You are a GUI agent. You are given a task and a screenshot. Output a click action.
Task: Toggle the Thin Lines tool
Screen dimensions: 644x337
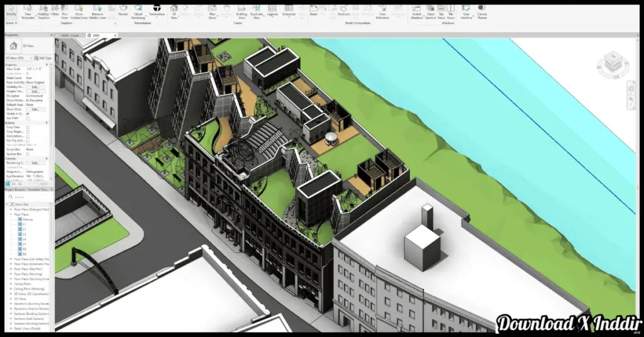coord(65,13)
